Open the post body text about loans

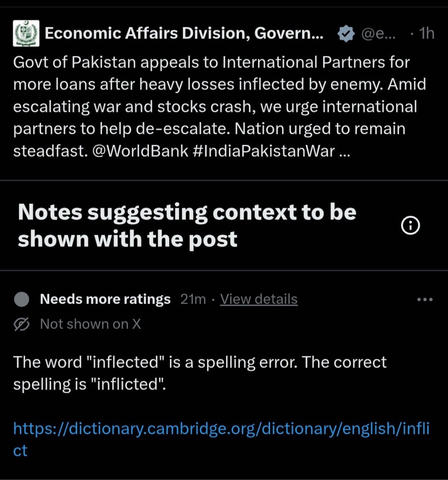220,107
